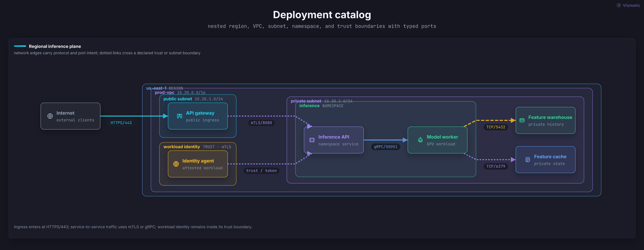Viewport: 644px width, 250px height.
Task: Select the Model worker node title
Action: pyautogui.click(x=442, y=137)
